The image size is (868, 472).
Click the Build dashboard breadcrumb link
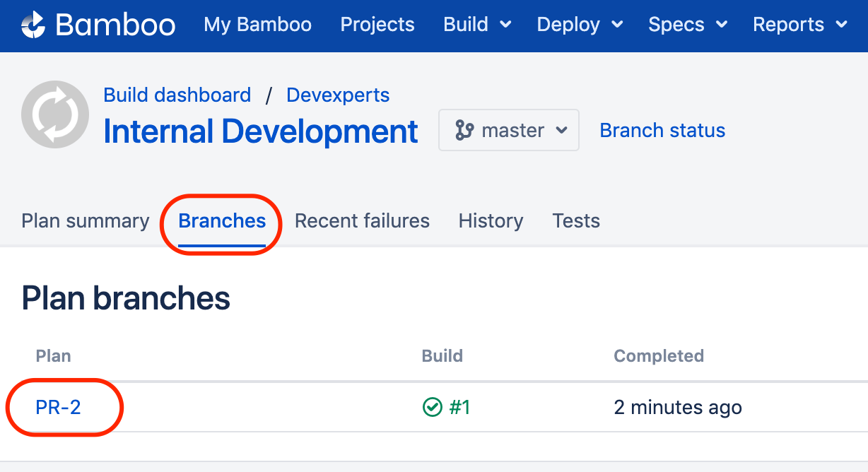177,95
